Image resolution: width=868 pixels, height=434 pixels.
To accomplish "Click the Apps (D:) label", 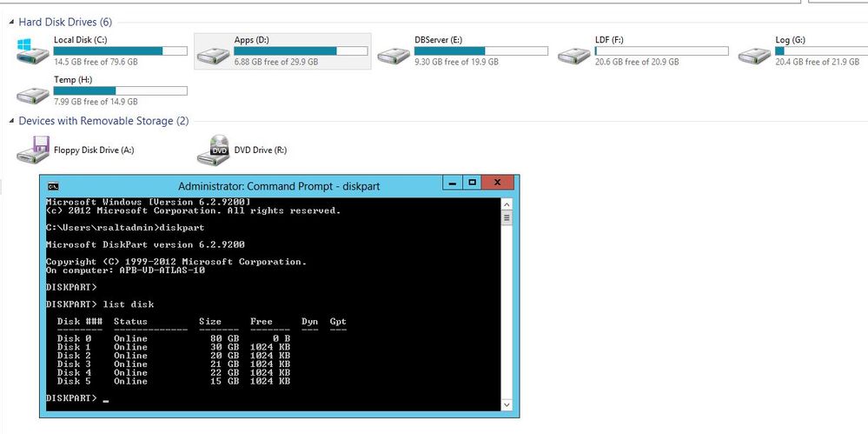I will [252, 40].
